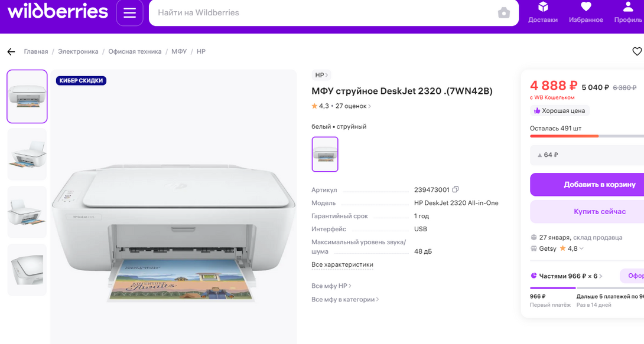
Task: Open the Профиль user icon
Action: (628, 12)
